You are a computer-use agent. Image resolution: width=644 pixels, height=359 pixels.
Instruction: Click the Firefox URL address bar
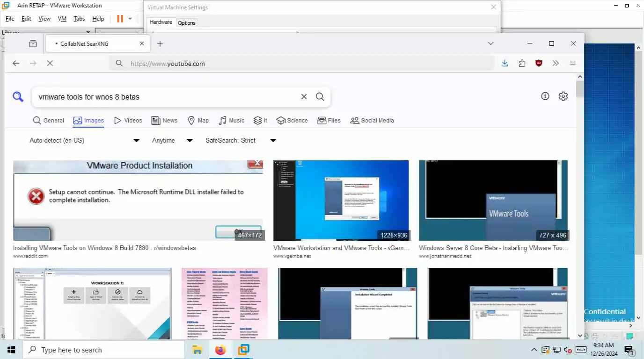click(x=301, y=64)
